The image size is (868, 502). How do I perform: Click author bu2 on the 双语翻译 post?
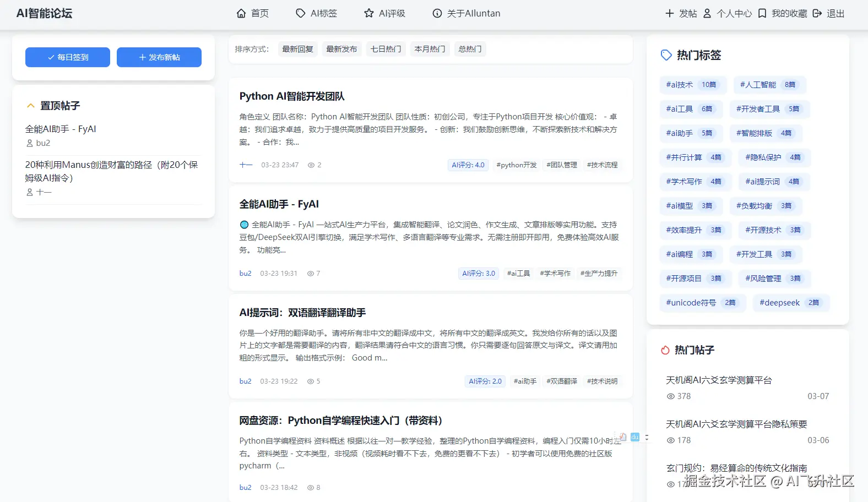245,381
